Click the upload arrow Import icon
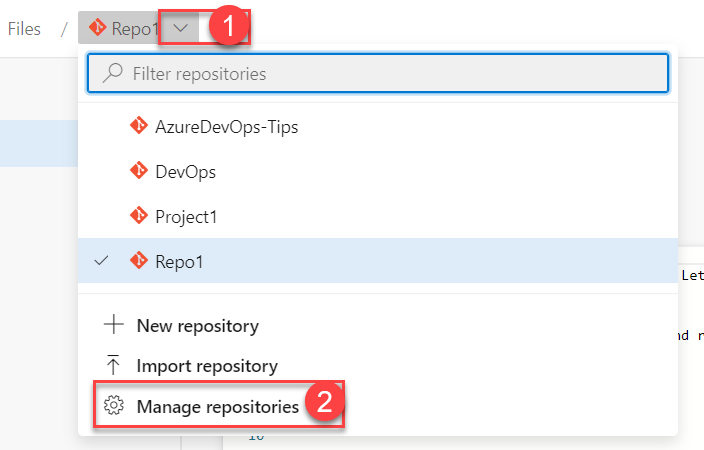This screenshot has height=450, width=704. 113,365
